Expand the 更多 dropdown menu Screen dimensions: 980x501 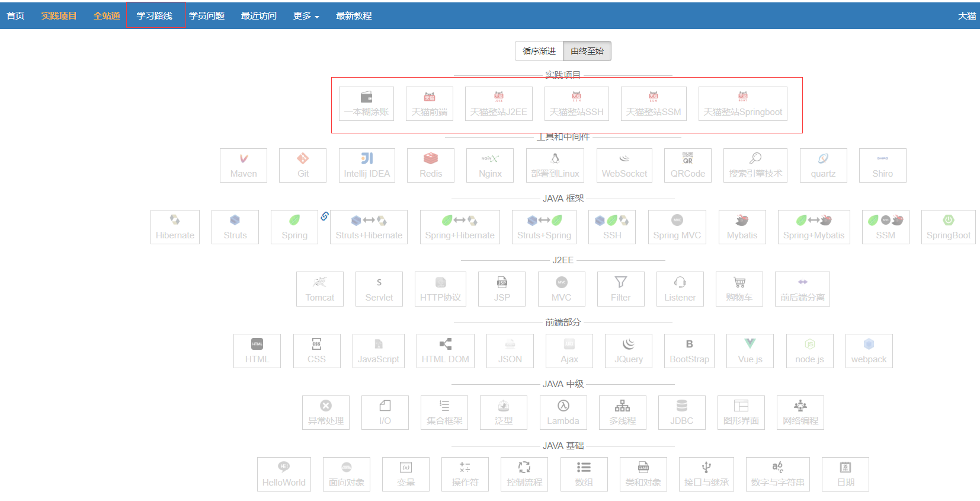306,16
